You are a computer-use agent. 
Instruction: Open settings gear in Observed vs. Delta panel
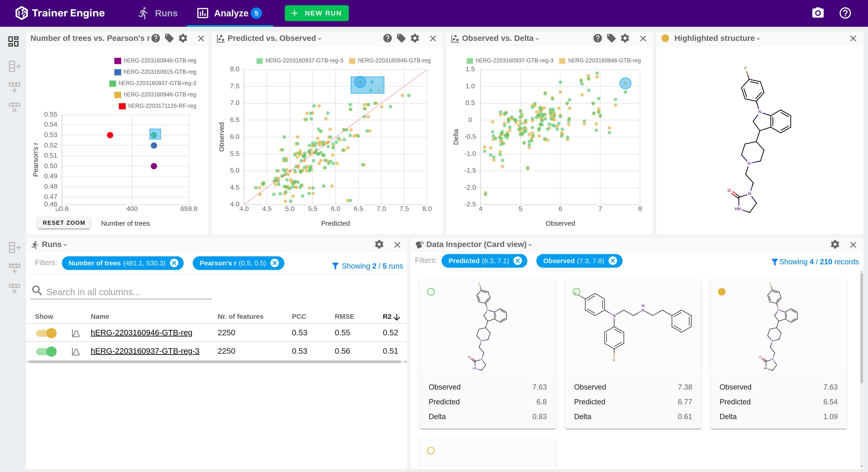[x=625, y=38]
